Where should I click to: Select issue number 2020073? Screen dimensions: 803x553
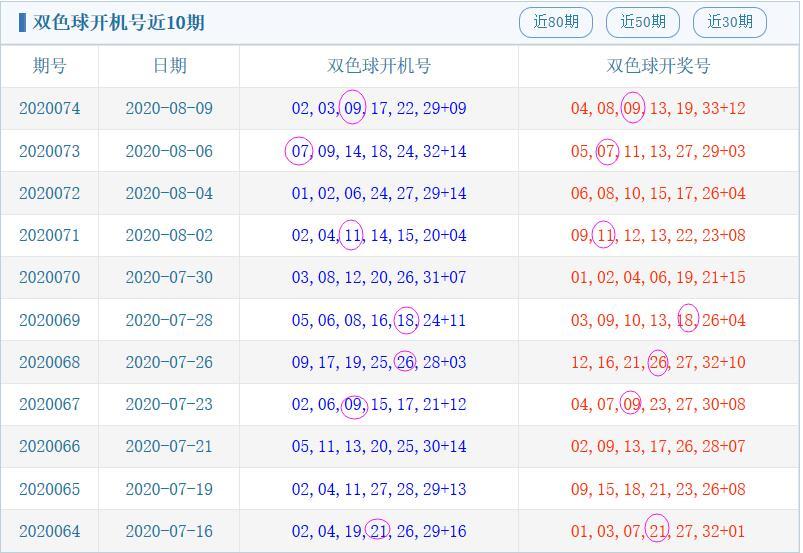pyautogui.click(x=50, y=151)
